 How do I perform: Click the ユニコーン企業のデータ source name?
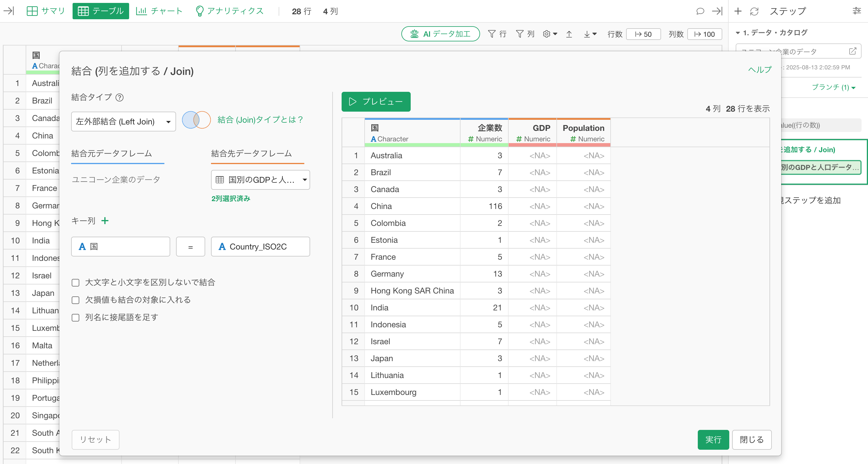(116, 180)
